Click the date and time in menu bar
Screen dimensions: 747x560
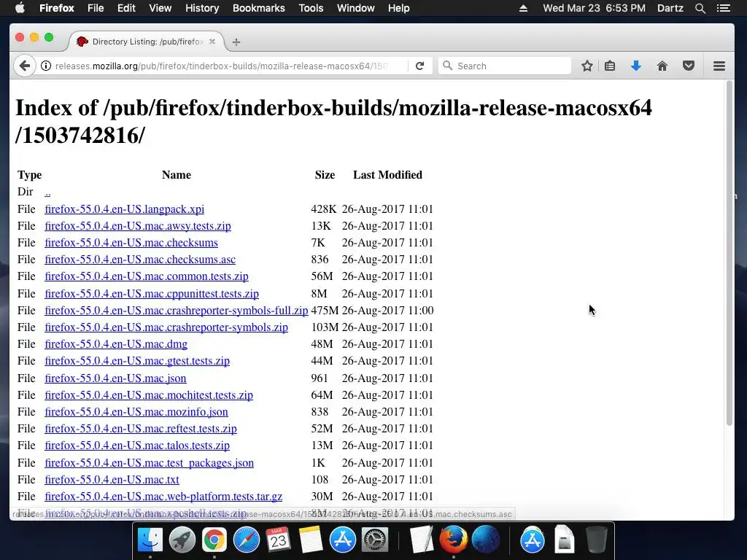(594, 8)
